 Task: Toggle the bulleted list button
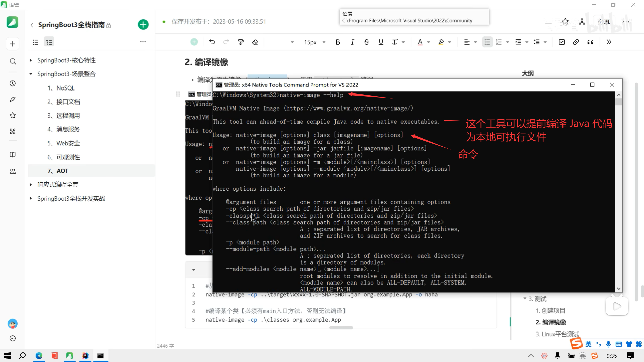487,42
